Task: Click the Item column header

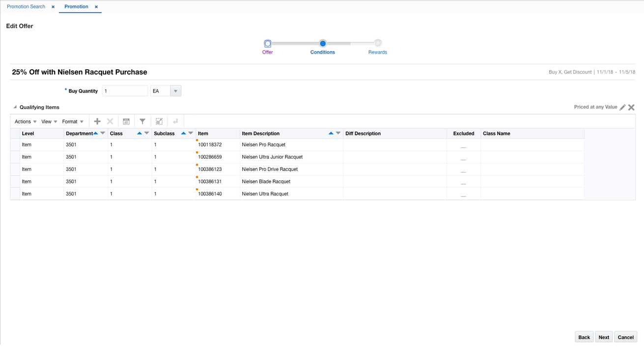Action: 218,133
